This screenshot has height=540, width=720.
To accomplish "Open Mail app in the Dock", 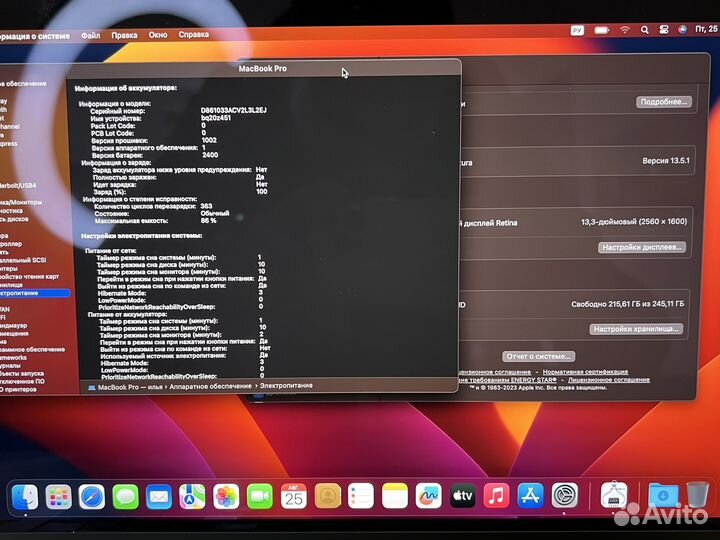I will click(x=159, y=496).
